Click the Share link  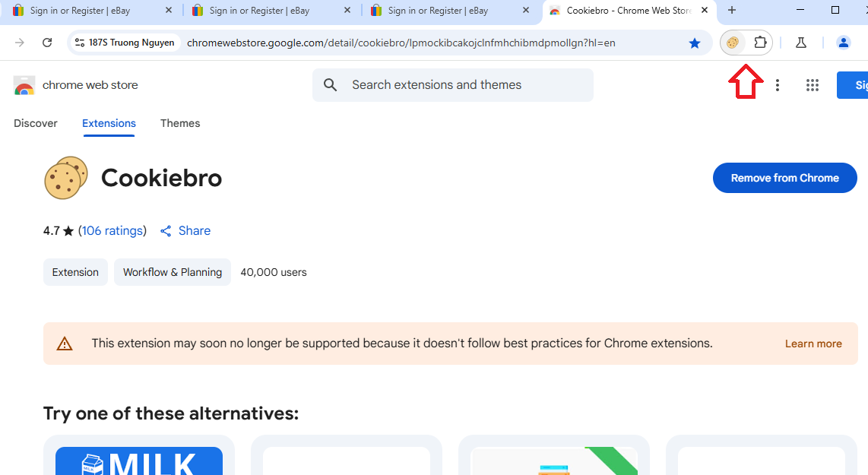[195, 231]
